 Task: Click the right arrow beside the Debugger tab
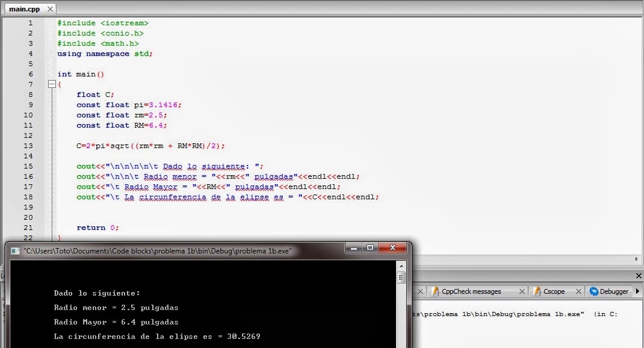pos(637,291)
